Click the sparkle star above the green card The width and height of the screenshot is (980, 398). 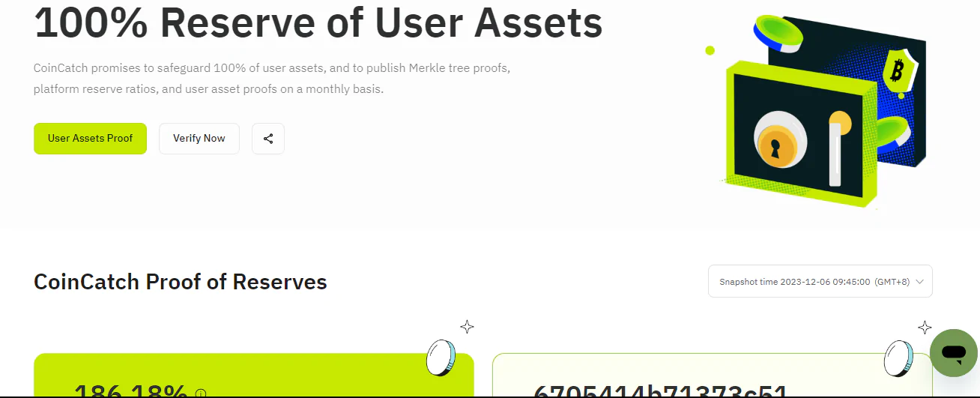[x=467, y=327]
